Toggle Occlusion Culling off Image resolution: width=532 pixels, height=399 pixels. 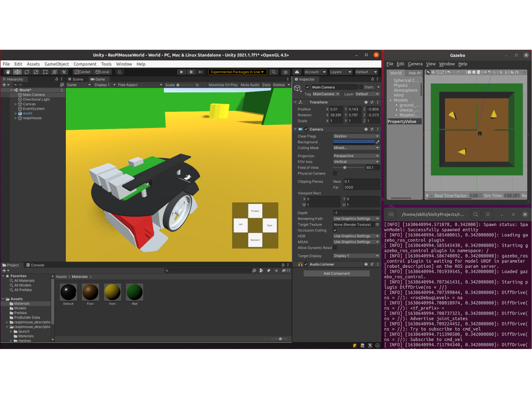pyautogui.click(x=335, y=230)
